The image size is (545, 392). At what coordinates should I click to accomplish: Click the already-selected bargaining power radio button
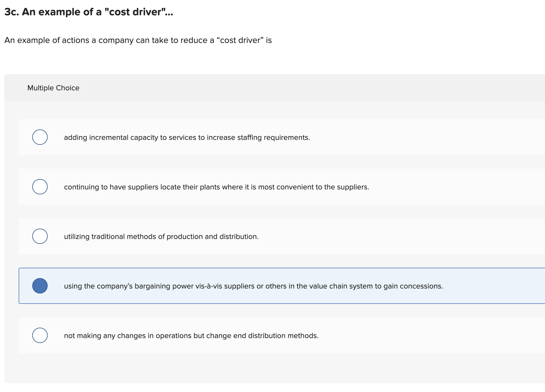point(40,286)
